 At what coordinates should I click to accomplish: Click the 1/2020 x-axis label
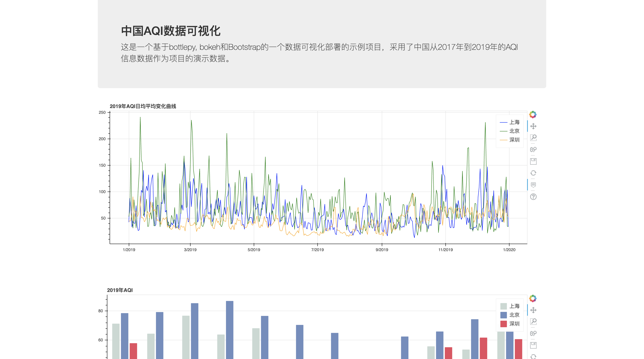tap(509, 250)
